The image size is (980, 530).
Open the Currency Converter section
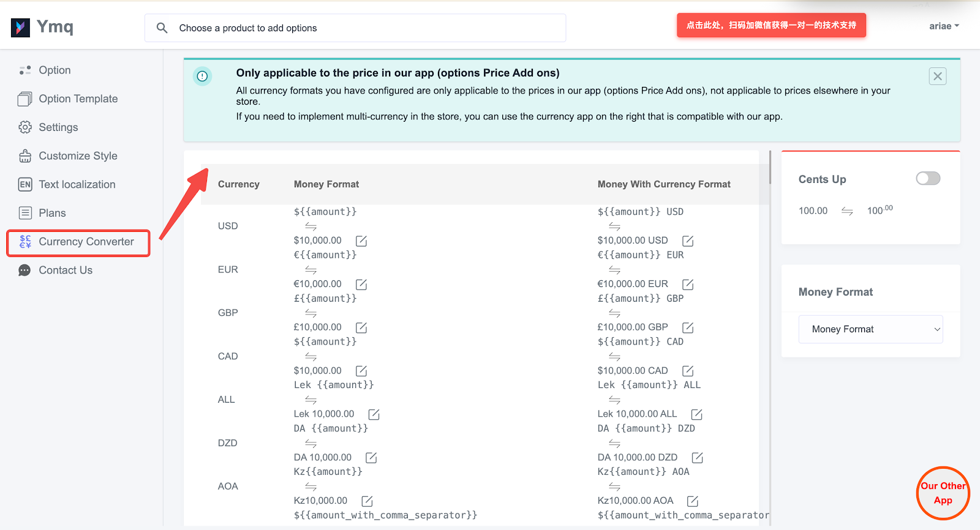[86, 242]
